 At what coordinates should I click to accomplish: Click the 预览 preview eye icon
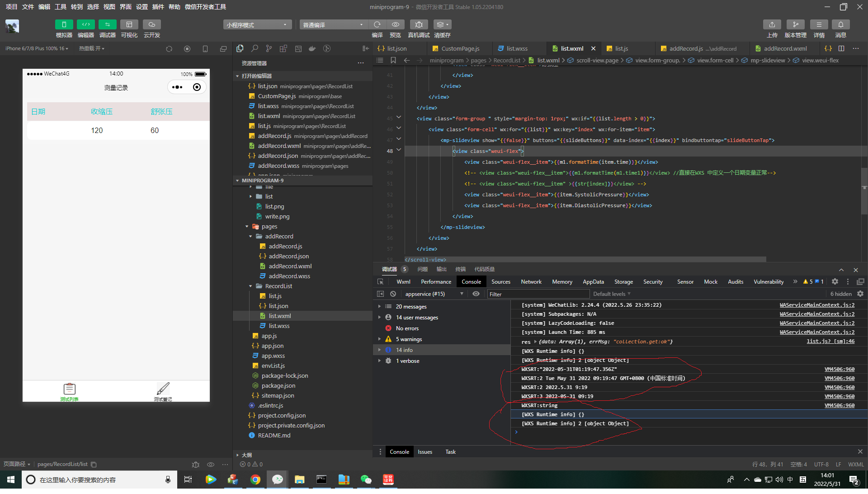(x=395, y=24)
